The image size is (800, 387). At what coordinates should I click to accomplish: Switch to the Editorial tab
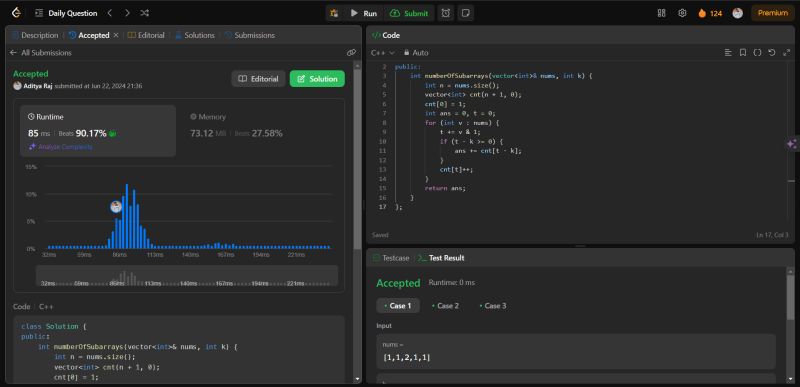point(146,35)
